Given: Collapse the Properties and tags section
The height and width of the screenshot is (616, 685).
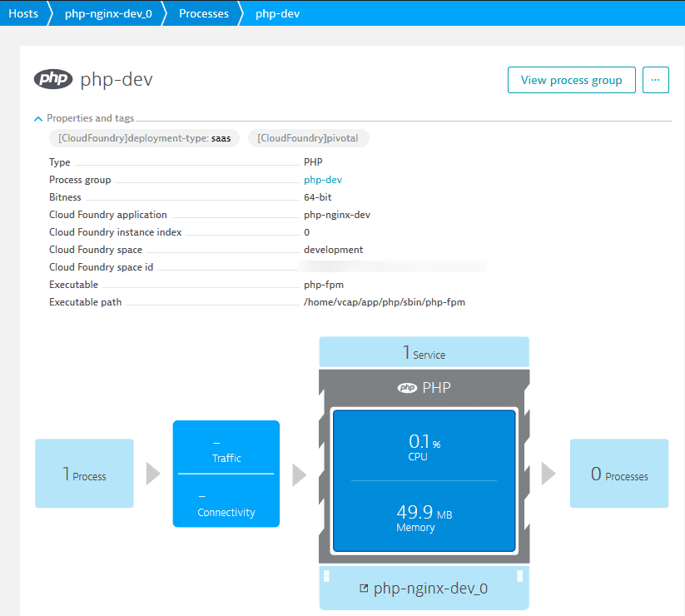Looking at the screenshot, I should click(x=38, y=118).
